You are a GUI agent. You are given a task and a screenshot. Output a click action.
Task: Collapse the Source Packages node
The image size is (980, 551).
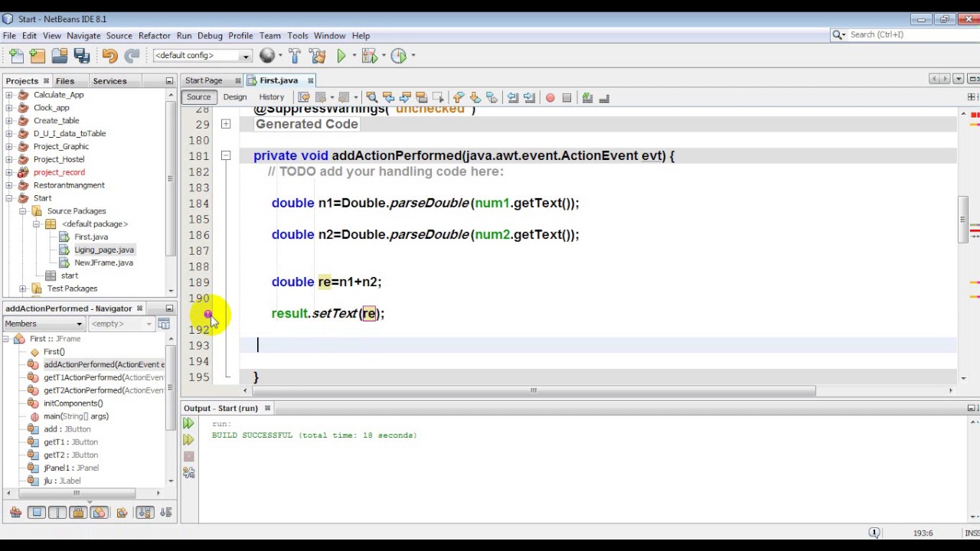(x=22, y=211)
